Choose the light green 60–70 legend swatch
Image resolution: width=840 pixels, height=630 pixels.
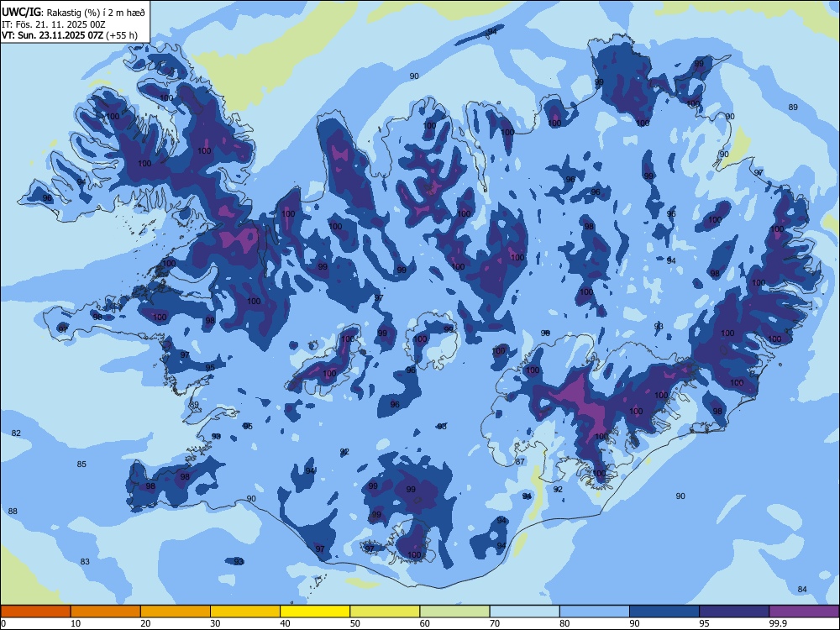(454, 612)
